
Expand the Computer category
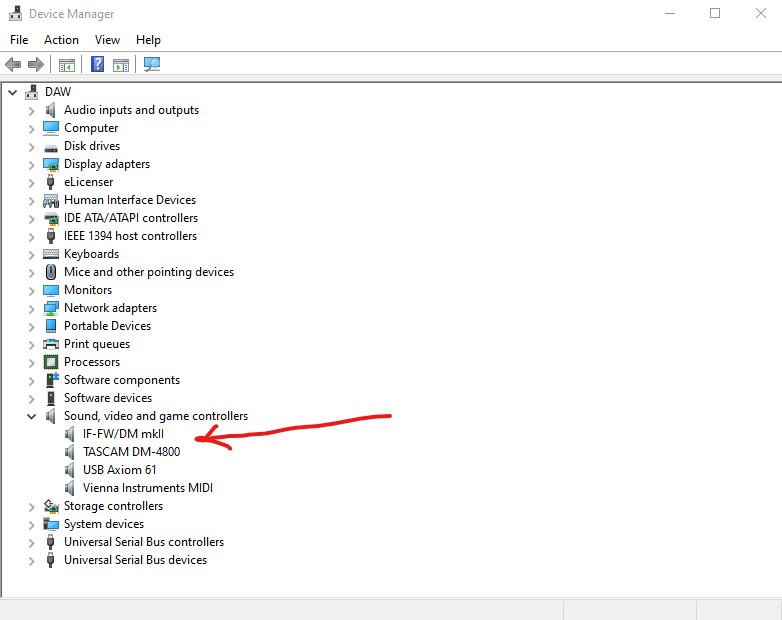(31, 129)
